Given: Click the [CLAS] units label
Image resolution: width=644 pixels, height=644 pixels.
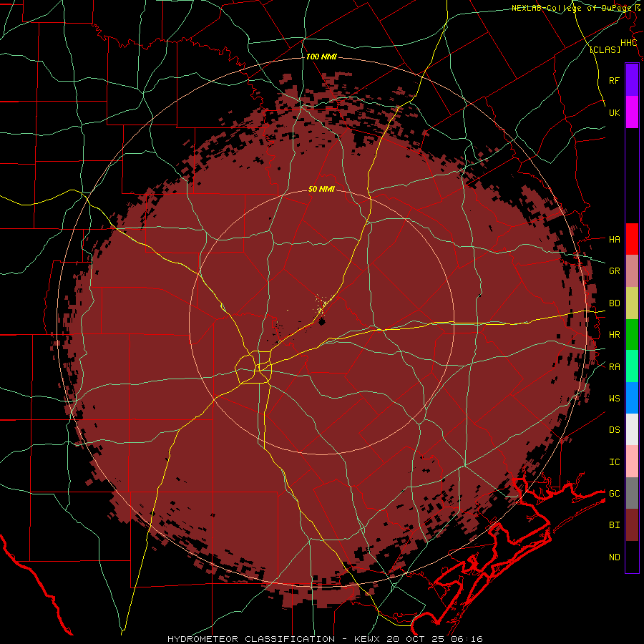Looking at the screenshot, I should click(605, 49).
